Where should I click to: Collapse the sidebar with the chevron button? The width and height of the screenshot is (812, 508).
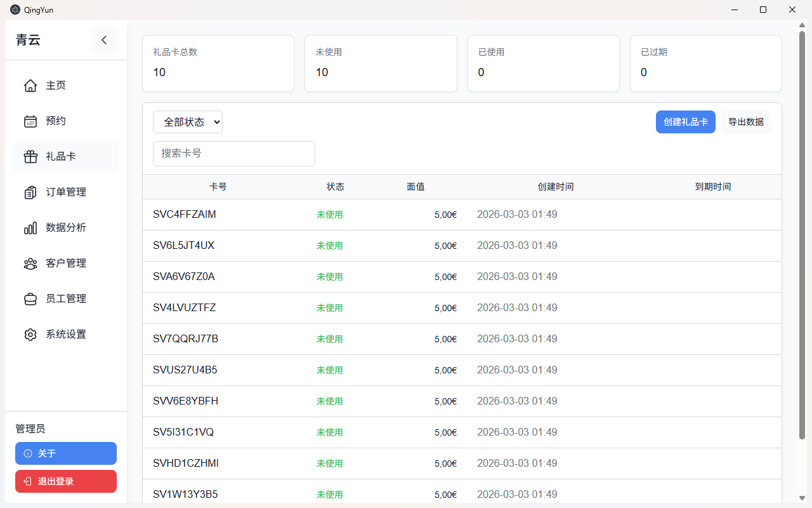(104, 40)
